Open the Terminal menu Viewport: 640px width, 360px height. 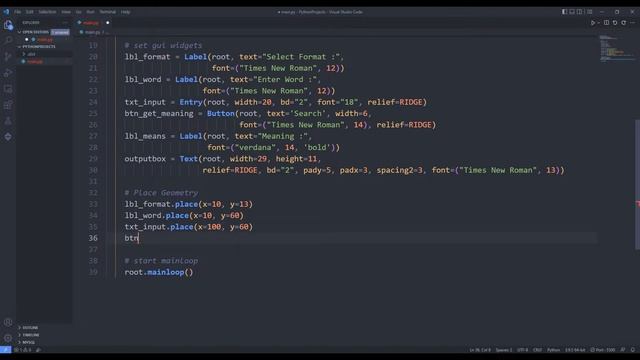point(108,12)
